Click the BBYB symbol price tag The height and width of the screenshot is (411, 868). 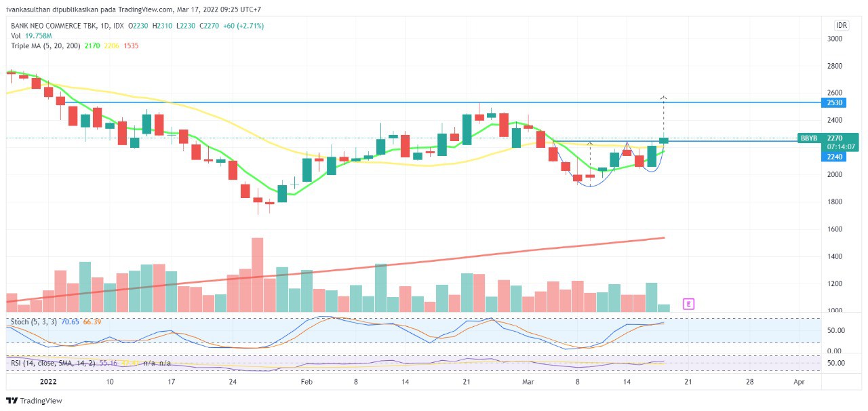(x=808, y=138)
